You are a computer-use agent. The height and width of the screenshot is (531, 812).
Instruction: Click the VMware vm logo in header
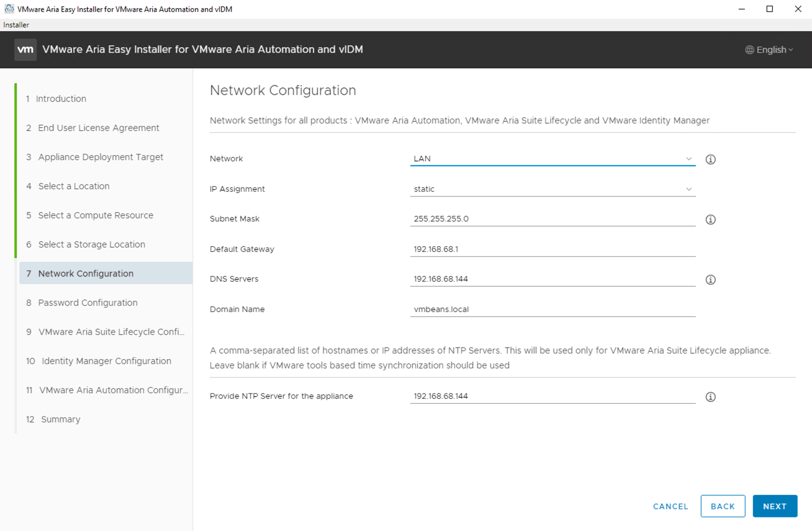pos(25,50)
